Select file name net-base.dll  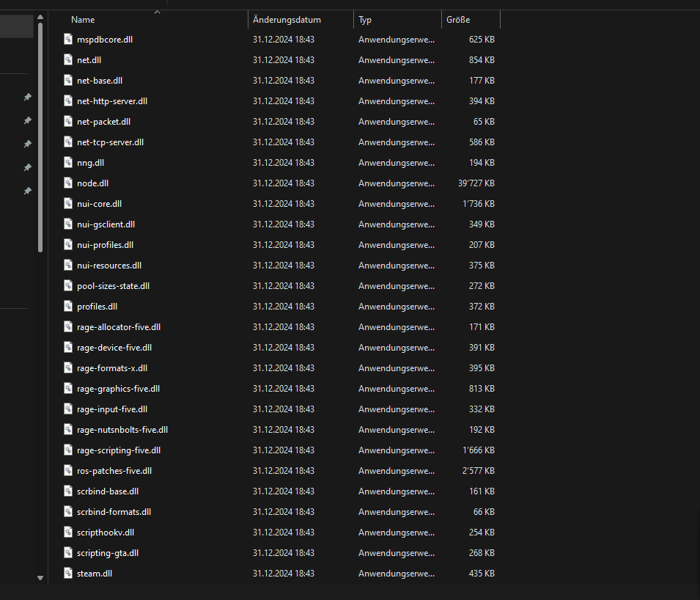tap(100, 81)
